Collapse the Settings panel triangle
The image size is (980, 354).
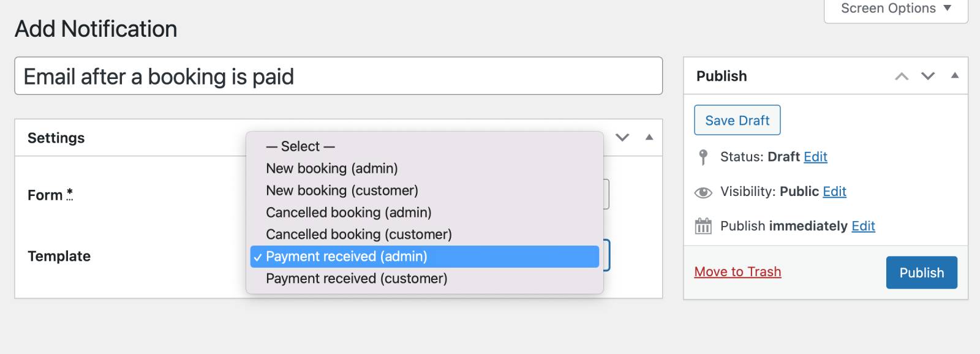coord(649,137)
